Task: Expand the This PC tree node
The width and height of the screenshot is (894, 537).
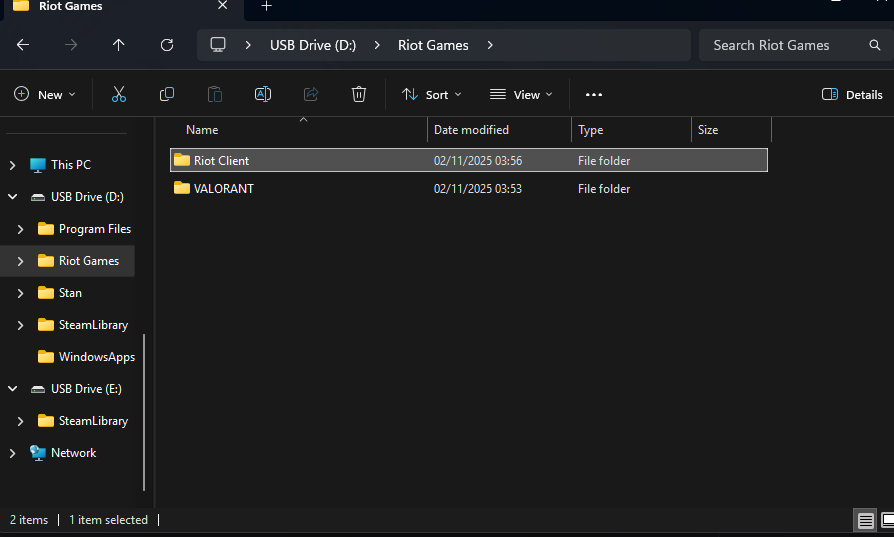Action: click(x=13, y=165)
